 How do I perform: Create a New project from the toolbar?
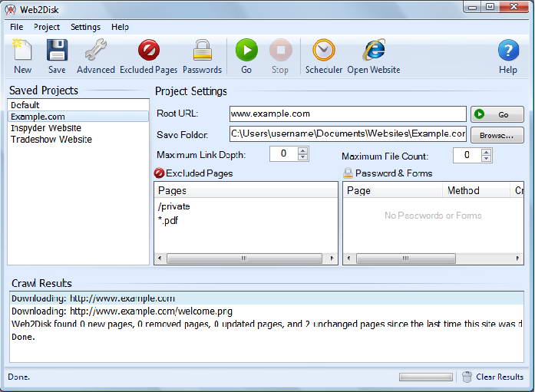click(x=22, y=56)
